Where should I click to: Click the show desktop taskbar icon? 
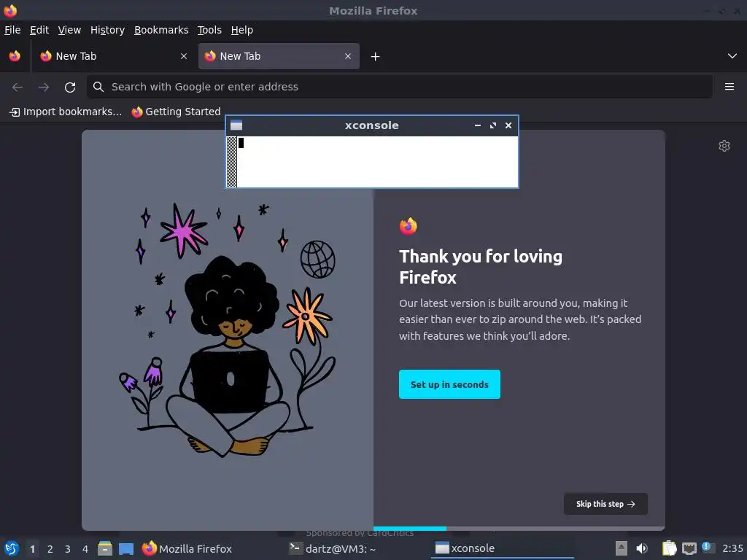click(x=126, y=548)
